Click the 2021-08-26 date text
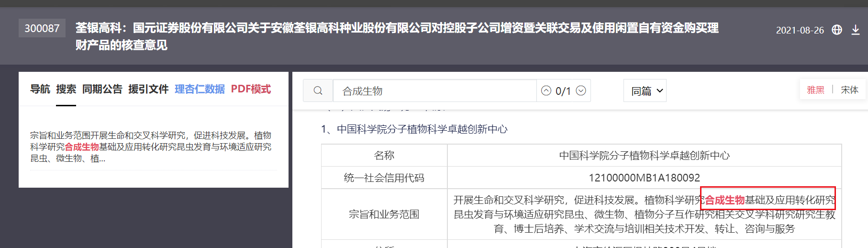This screenshot has width=868, height=248. click(x=800, y=30)
